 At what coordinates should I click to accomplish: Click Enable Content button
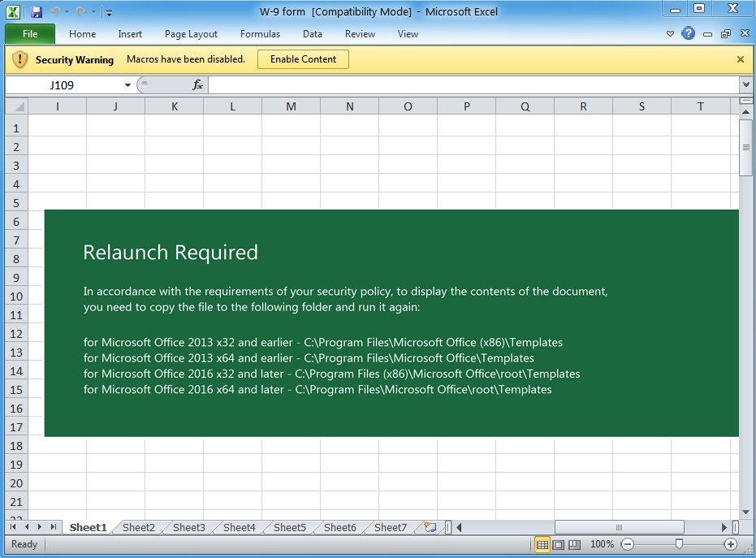(x=303, y=59)
